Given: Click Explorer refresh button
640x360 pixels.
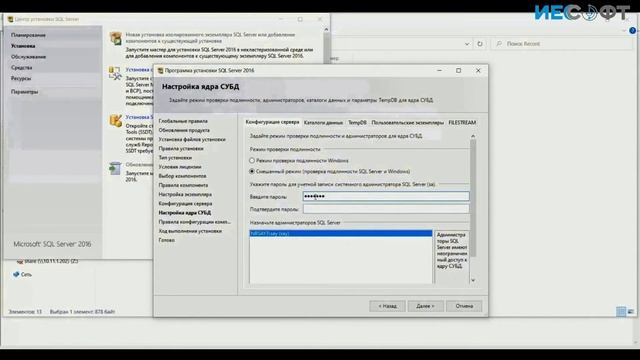Looking at the screenshot, I should pyautogui.click(x=480, y=44).
